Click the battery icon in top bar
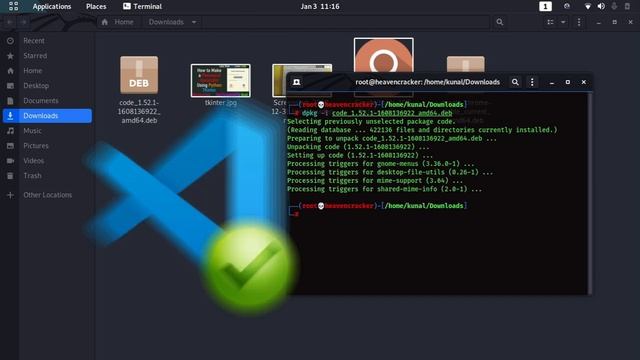Image resolution: width=640 pixels, height=360 pixels. (x=627, y=7)
